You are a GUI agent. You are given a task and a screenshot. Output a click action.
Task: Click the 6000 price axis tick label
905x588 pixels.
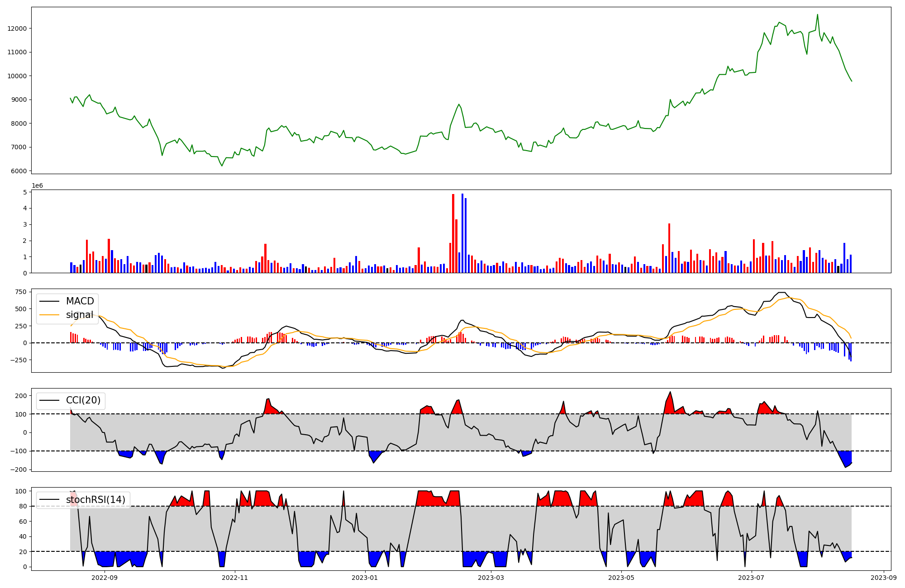19,171
